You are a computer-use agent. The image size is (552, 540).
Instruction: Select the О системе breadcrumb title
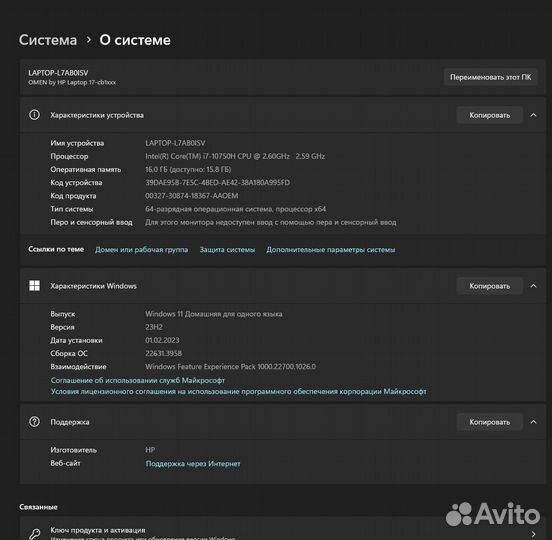[135, 40]
